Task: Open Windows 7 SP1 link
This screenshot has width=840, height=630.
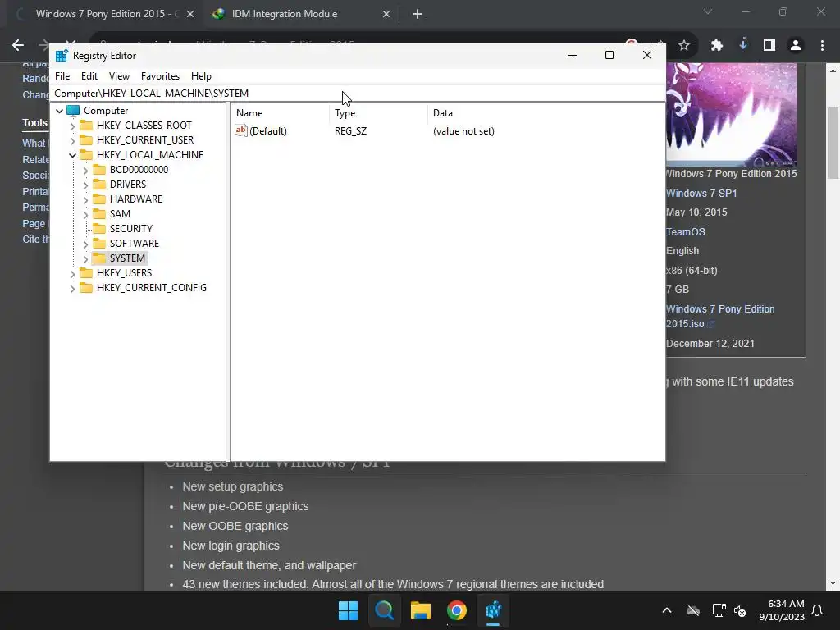Action: pos(701,194)
